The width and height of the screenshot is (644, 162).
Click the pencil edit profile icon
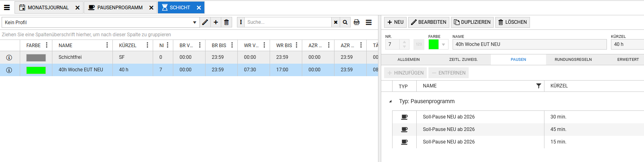click(205, 22)
